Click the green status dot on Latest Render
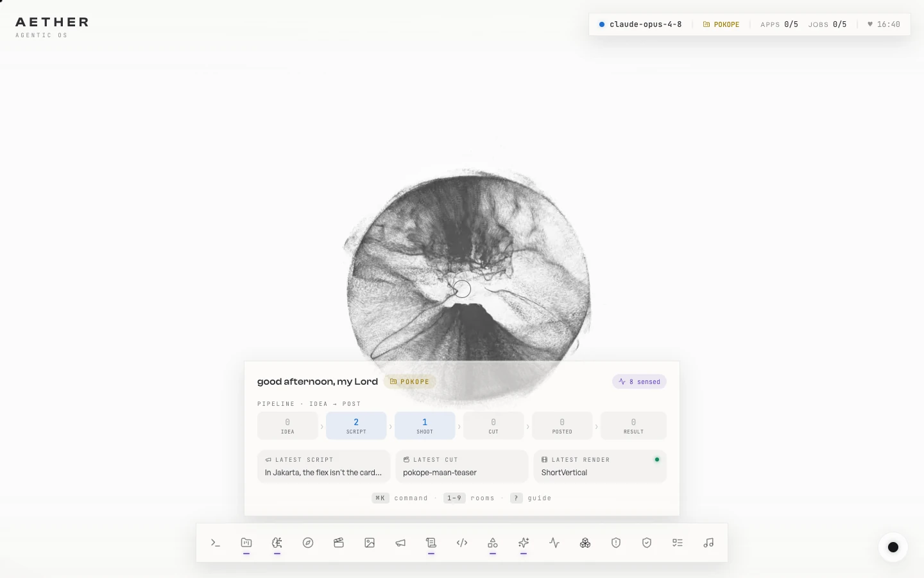The width and height of the screenshot is (924, 578). click(656, 459)
